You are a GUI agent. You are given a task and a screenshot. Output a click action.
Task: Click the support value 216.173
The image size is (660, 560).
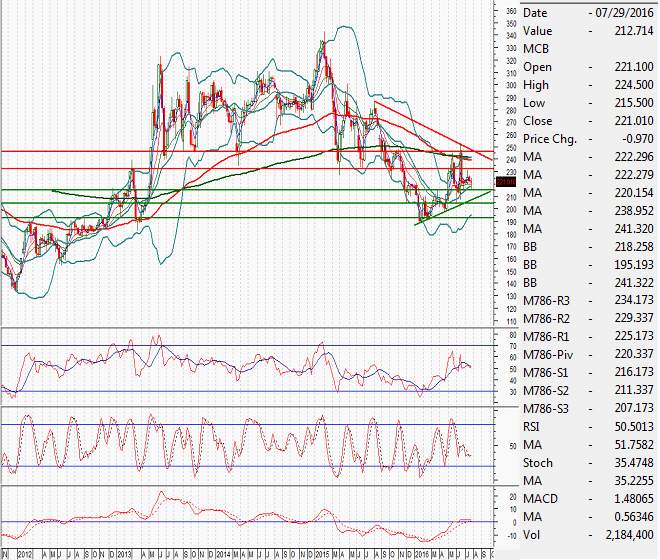pos(633,372)
